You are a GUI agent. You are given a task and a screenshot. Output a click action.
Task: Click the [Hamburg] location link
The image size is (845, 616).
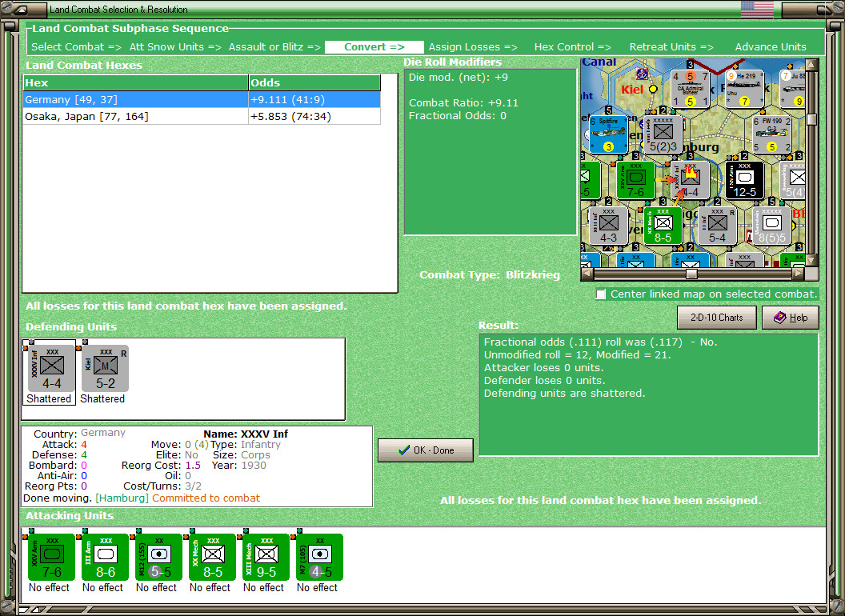click(122, 498)
